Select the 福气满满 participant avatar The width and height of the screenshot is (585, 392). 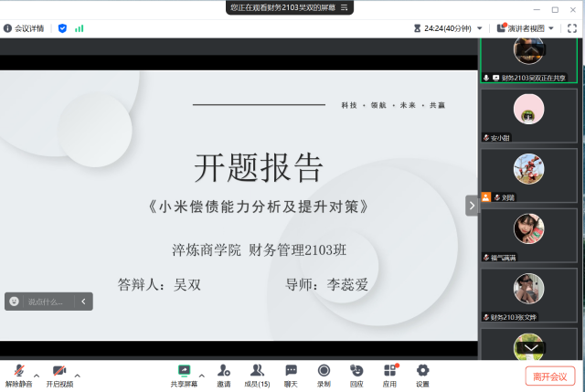point(528,228)
